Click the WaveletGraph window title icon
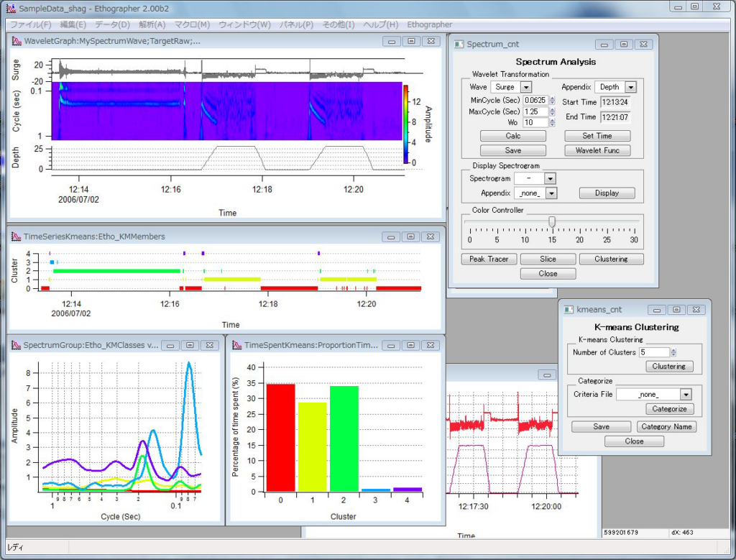This screenshot has width=736, height=560. click(x=16, y=41)
